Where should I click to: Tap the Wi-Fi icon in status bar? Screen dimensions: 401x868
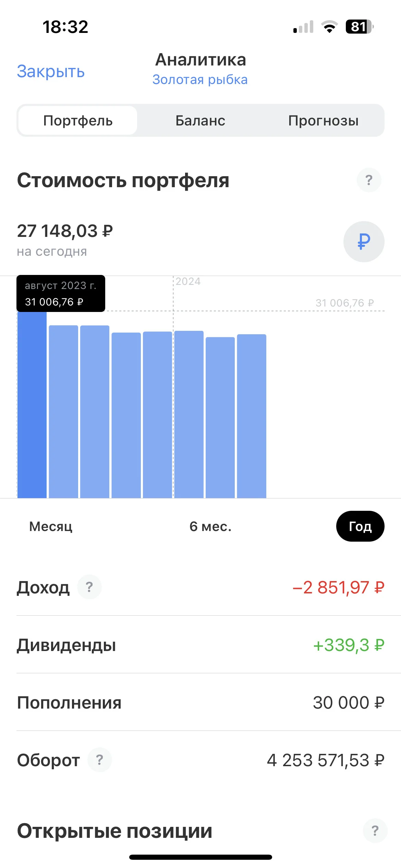pos(329,27)
